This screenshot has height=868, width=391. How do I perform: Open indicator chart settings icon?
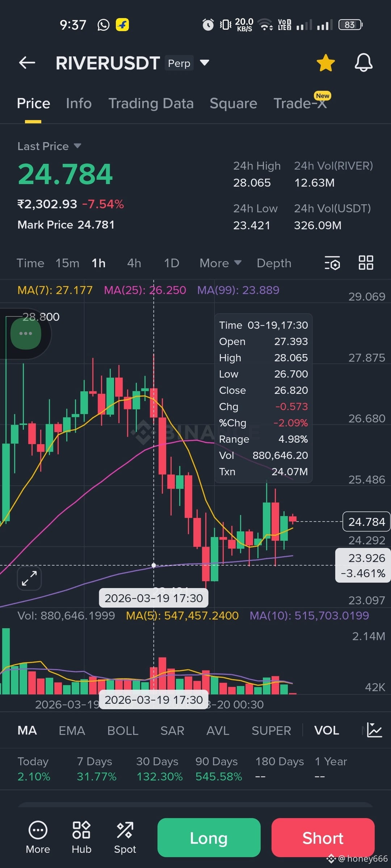pos(374,730)
